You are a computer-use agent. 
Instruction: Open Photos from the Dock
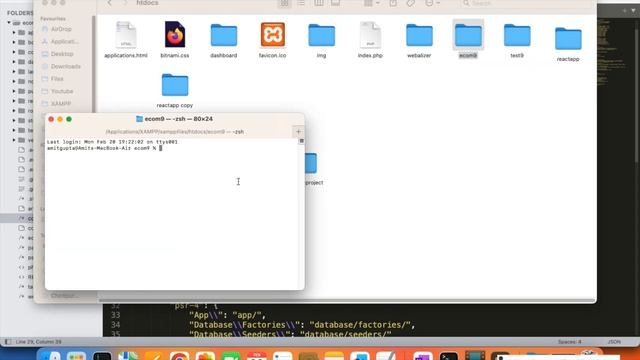[x=205, y=356]
